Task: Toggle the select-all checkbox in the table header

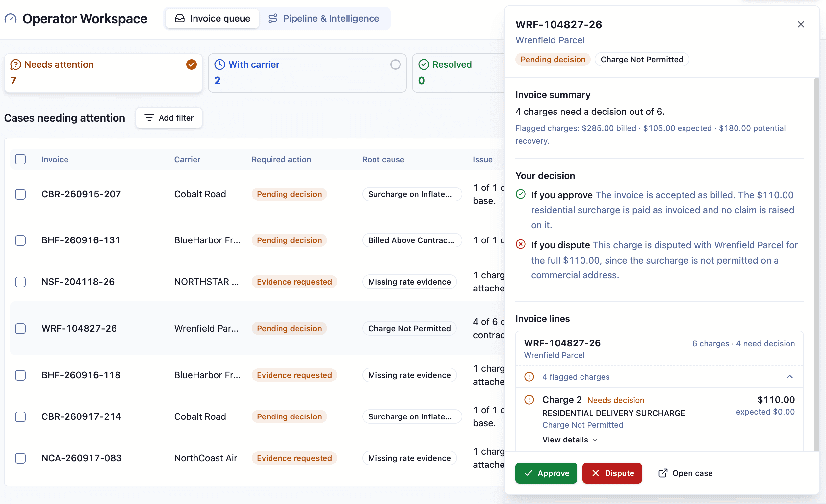Action: click(20, 159)
